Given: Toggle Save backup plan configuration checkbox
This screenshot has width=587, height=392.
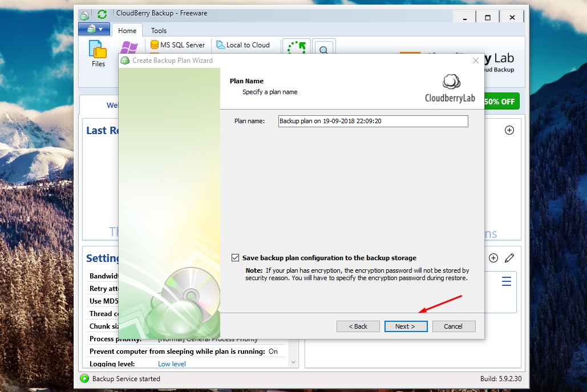Looking at the screenshot, I should coord(235,257).
